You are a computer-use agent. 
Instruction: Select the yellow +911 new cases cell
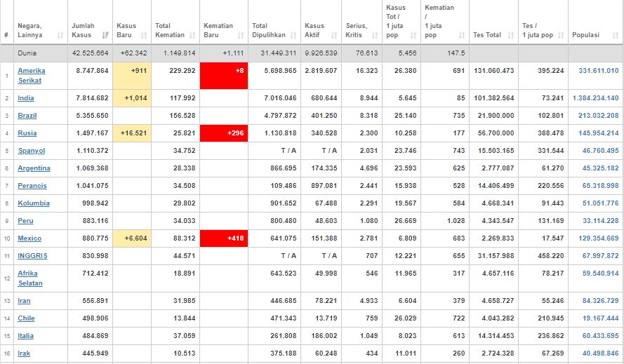click(132, 76)
